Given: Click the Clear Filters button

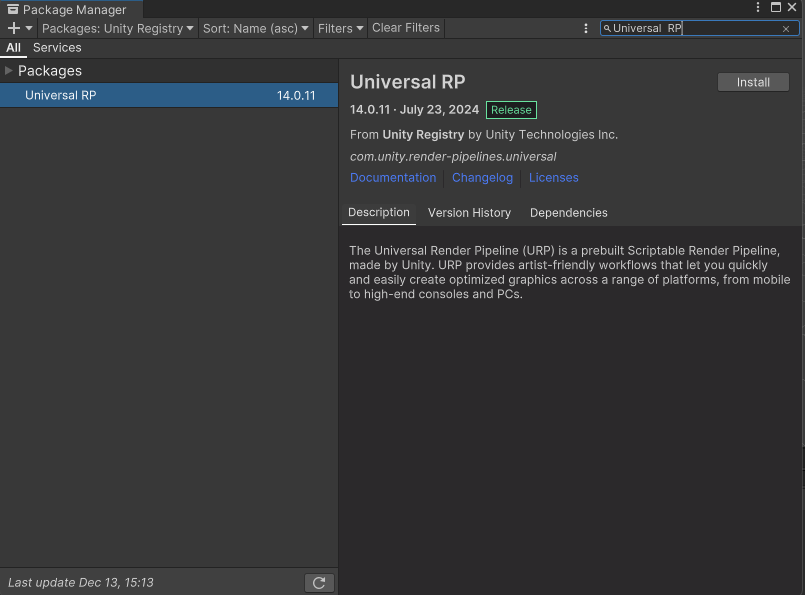Looking at the screenshot, I should 406,28.
